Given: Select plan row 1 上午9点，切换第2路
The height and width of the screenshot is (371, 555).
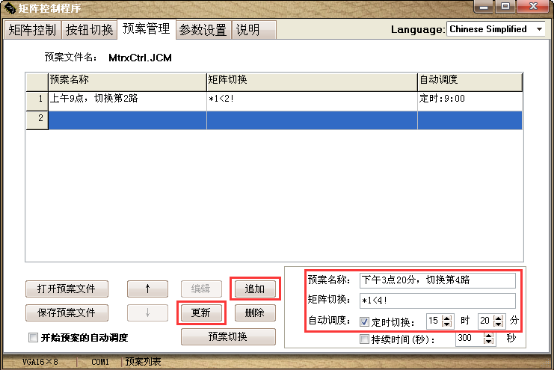Looking at the screenshot, I should [x=127, y=101].
